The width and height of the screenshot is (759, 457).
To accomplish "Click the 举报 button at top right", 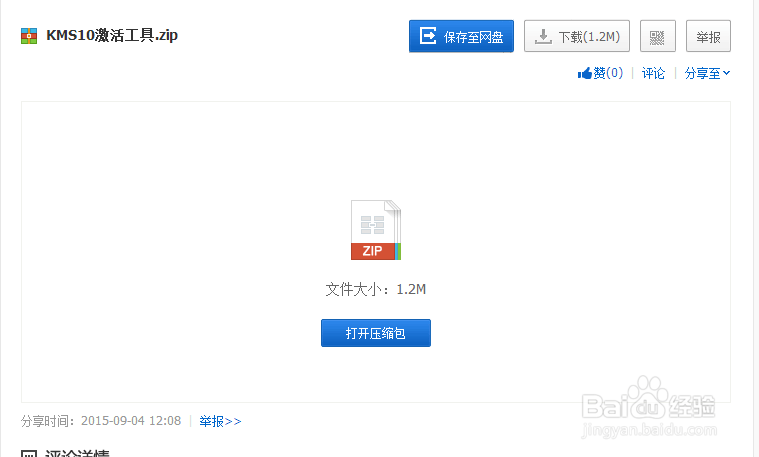I will [x=708, y=36].
